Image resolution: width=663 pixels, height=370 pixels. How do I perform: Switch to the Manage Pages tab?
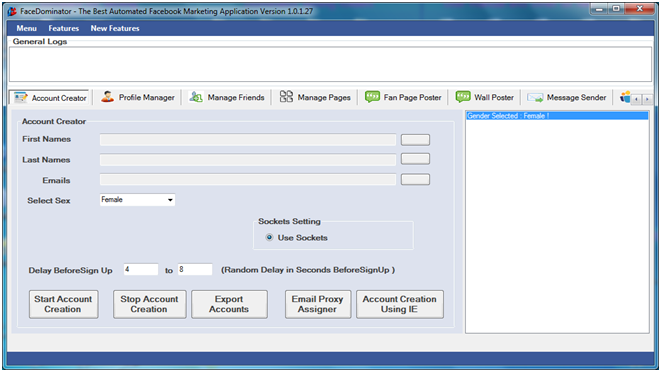[x=315, y=97]
